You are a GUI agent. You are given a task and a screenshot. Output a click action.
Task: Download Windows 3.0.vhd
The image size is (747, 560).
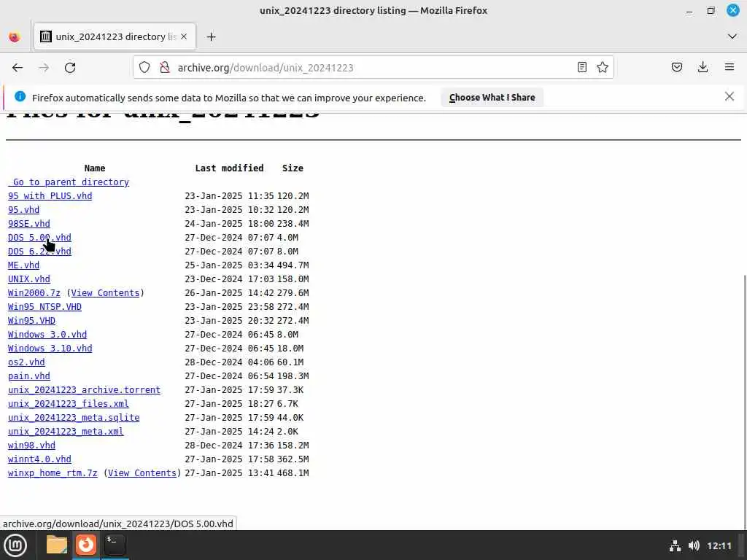tap(47, 334)
